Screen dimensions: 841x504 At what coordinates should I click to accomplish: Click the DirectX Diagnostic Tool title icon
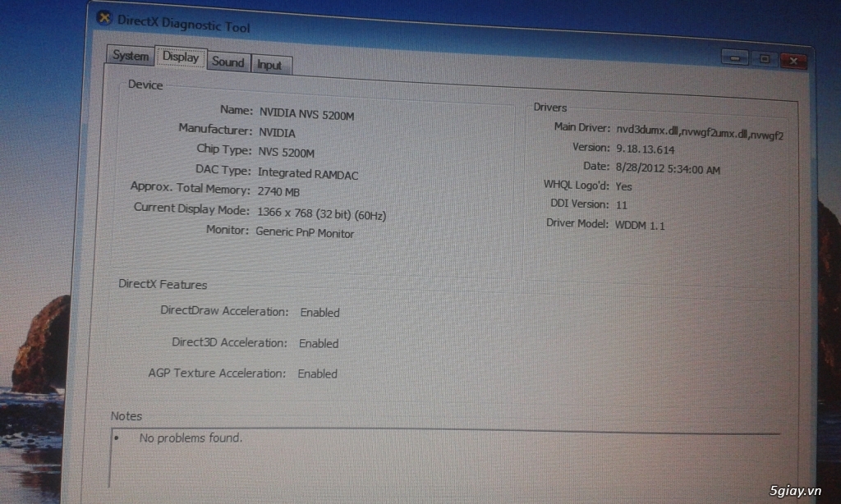pyautogui.click(x=104, y=19)
